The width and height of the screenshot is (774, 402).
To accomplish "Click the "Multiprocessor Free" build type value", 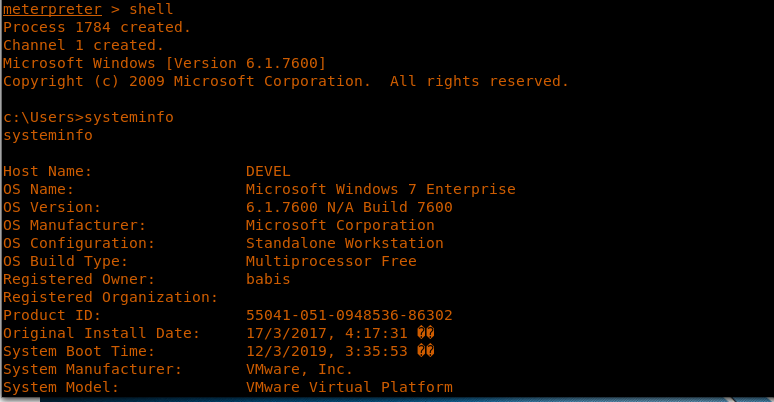I will coord(331,261).
